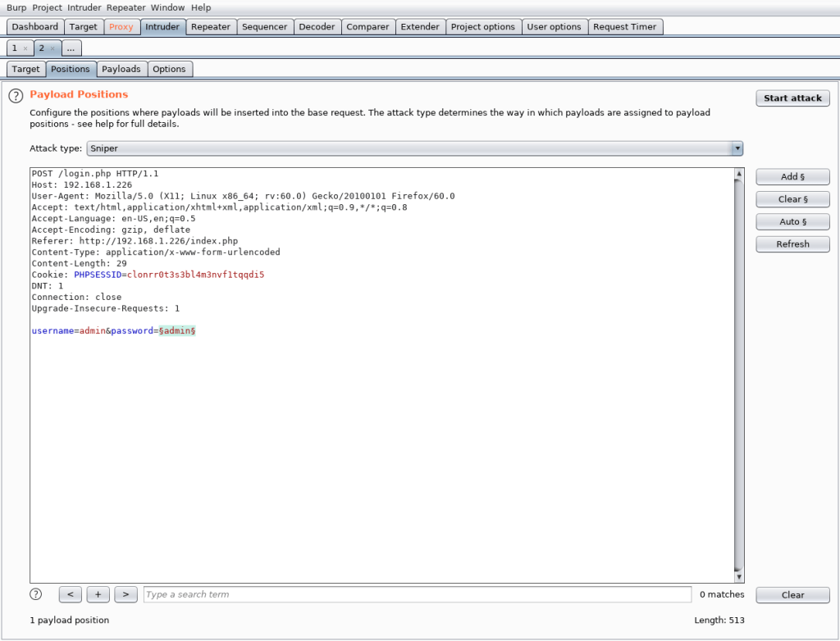Click the request editor vertical scrollbar
This screenshot has height=641, width=840.
pos(738,369)
